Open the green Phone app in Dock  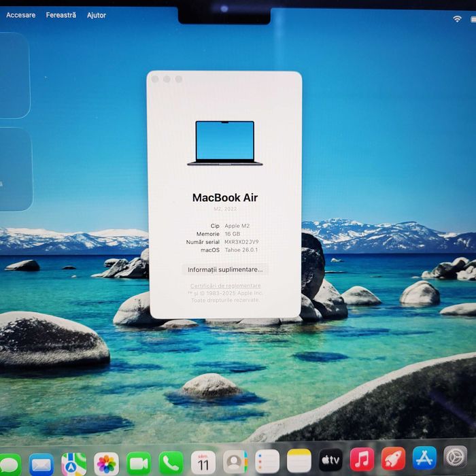point(171,463)
